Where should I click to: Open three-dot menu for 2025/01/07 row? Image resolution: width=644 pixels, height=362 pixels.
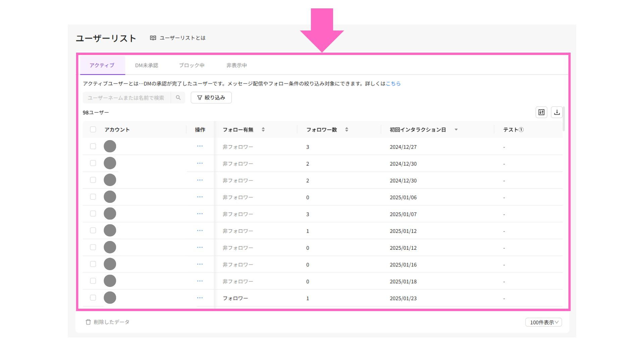[200, 214]
